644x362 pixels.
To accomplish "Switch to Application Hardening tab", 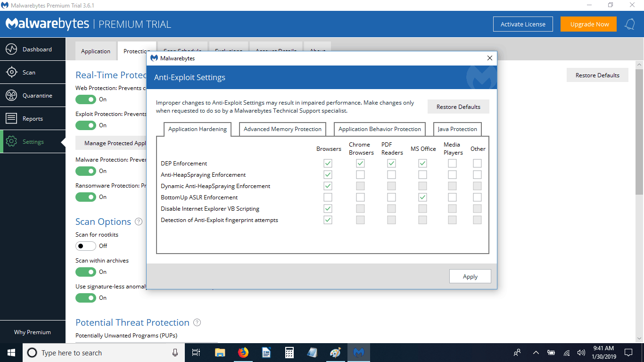I will (x=198, y=129).
